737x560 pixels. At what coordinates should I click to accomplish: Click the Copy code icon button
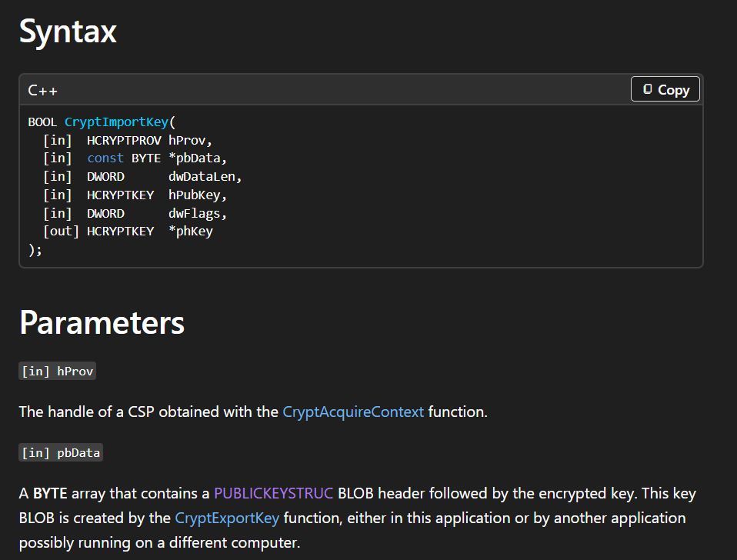(665, 89)
